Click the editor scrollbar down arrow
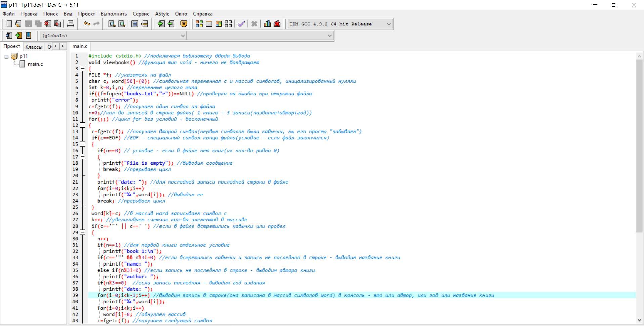644x326 pixels. [639, 320]
